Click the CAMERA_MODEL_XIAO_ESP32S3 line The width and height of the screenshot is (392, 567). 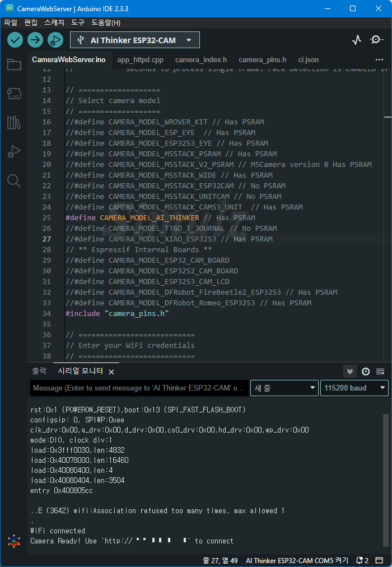[x=169, y=239]
